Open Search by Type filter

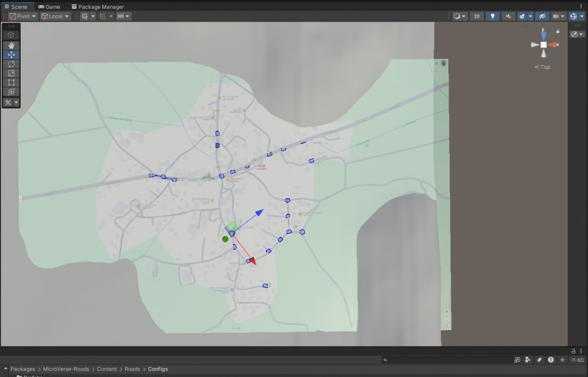[528, 360]
